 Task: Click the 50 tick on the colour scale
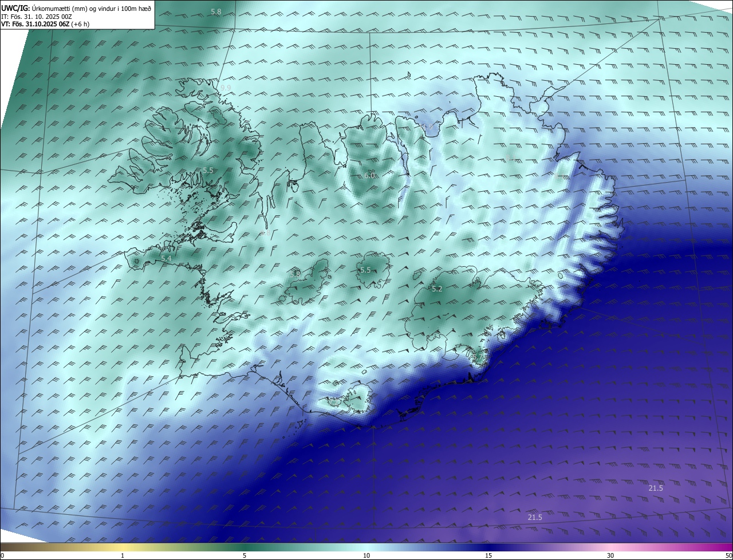tap(728, 555)
